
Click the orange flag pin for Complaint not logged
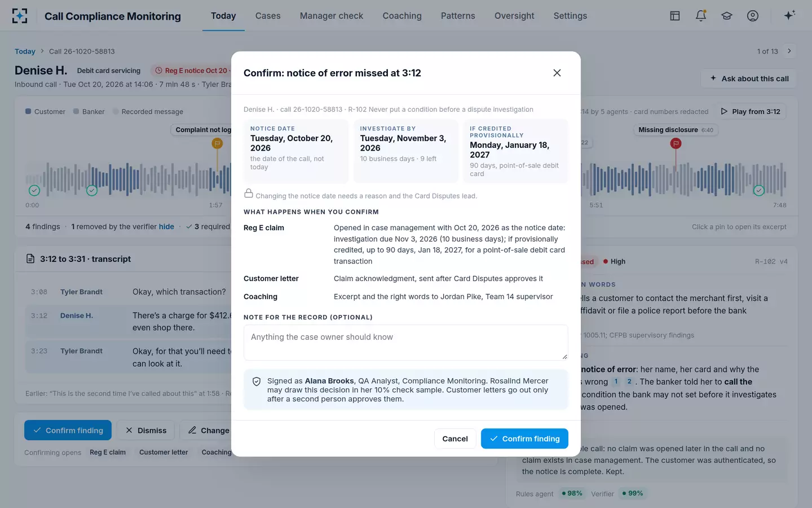click(217, 143)
